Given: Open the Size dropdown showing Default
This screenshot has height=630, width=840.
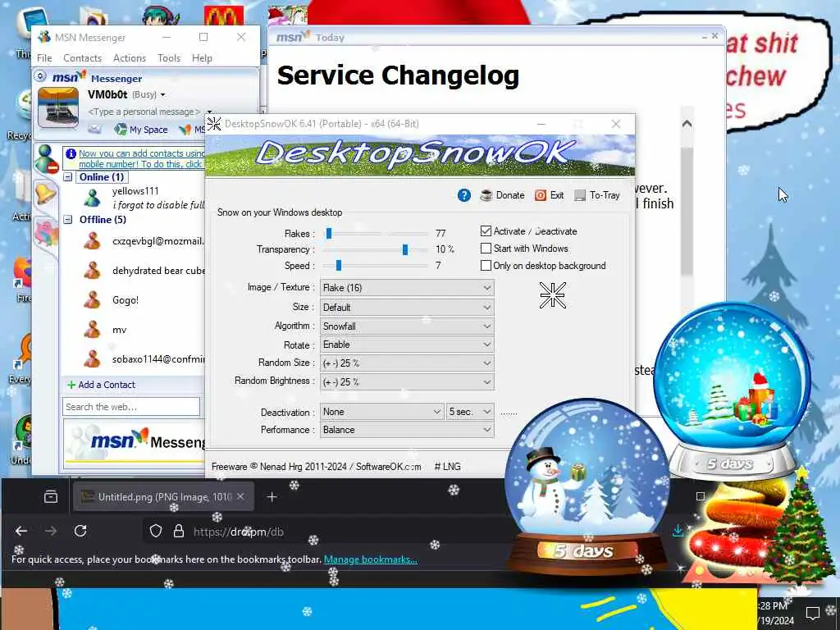Looking at the screenshot, I should 407,308.
